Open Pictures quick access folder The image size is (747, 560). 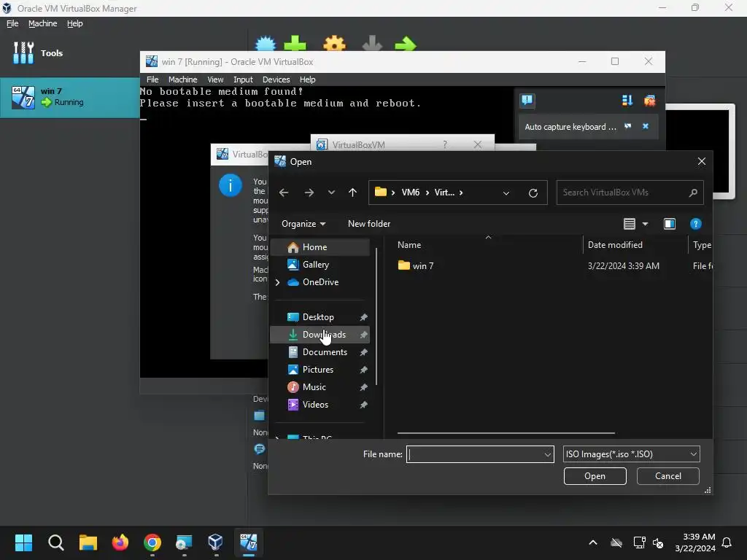[x=320, y=370]
